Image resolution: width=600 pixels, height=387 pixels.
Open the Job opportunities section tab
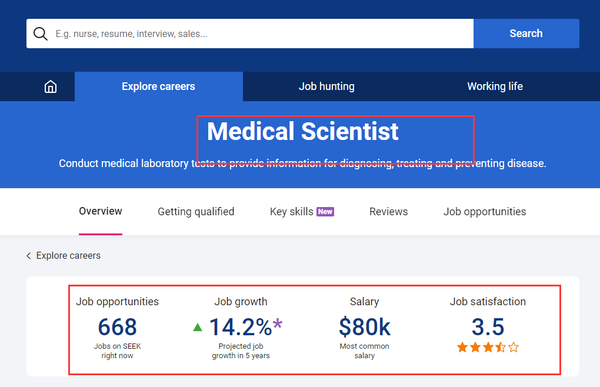coord(484,212)
